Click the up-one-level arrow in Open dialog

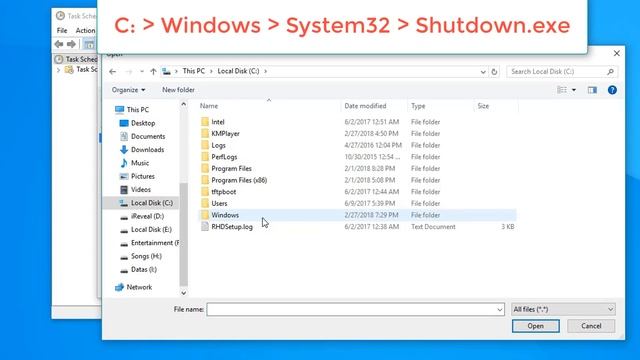[153, 71]
